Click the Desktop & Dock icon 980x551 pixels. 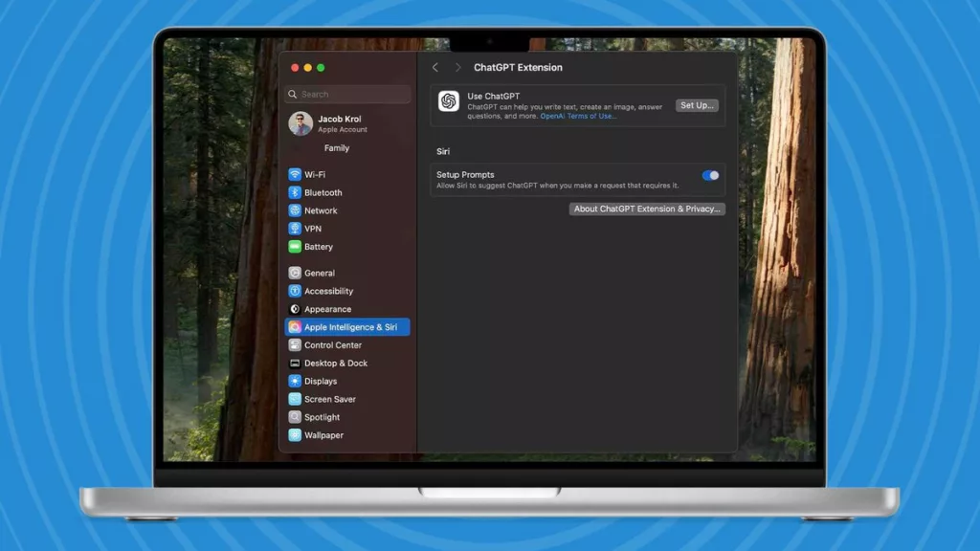click(x=295, y=363)
